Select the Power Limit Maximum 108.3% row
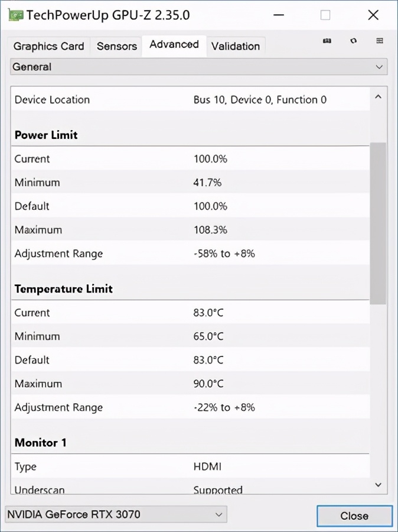 coord(190,230)
